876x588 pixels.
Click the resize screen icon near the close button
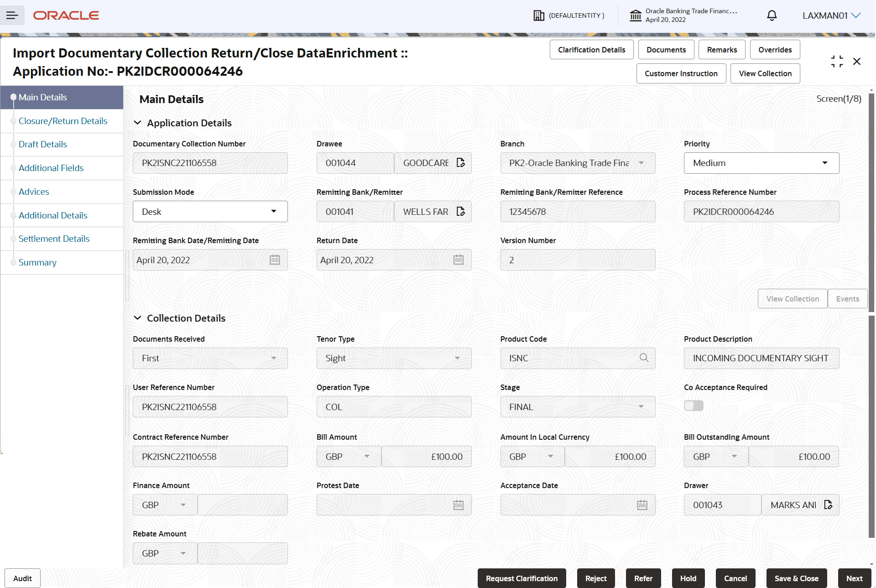coord(837,61)
